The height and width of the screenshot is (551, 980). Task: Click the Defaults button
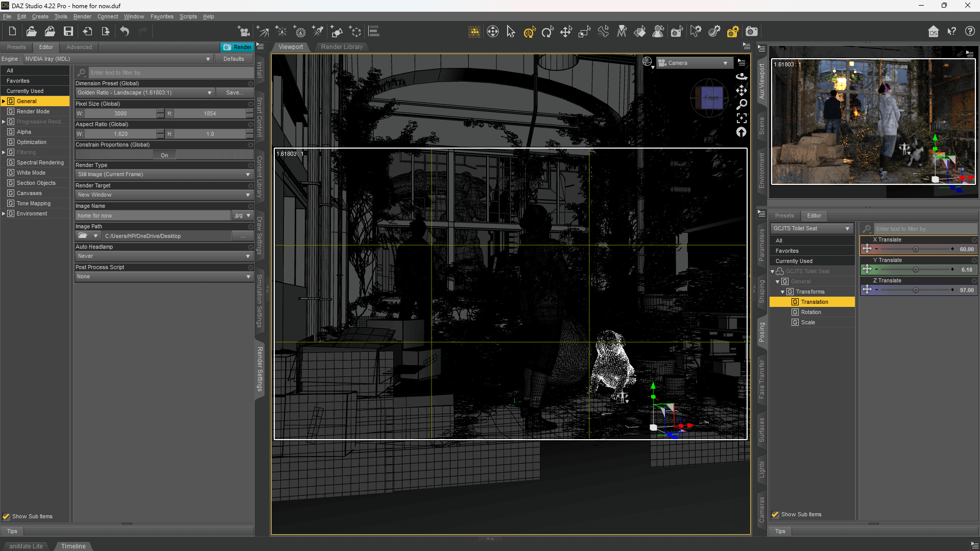pos(233,59)
